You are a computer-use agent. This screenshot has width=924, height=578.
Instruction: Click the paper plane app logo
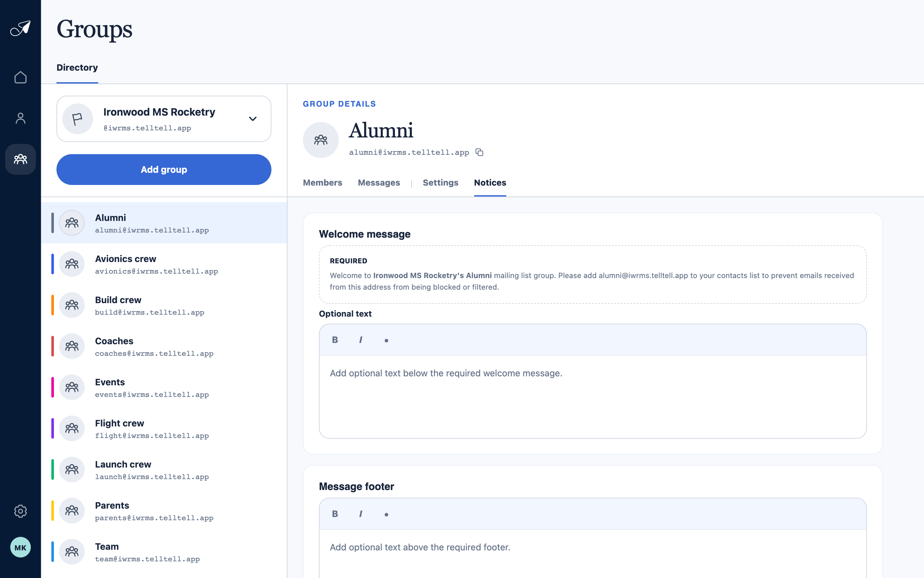point(20,28)
